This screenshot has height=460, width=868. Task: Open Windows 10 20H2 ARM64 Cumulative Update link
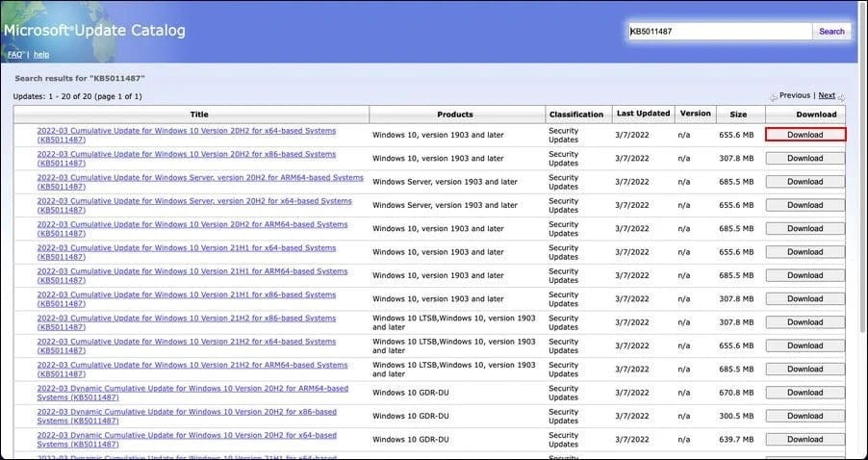coord(192,229)
